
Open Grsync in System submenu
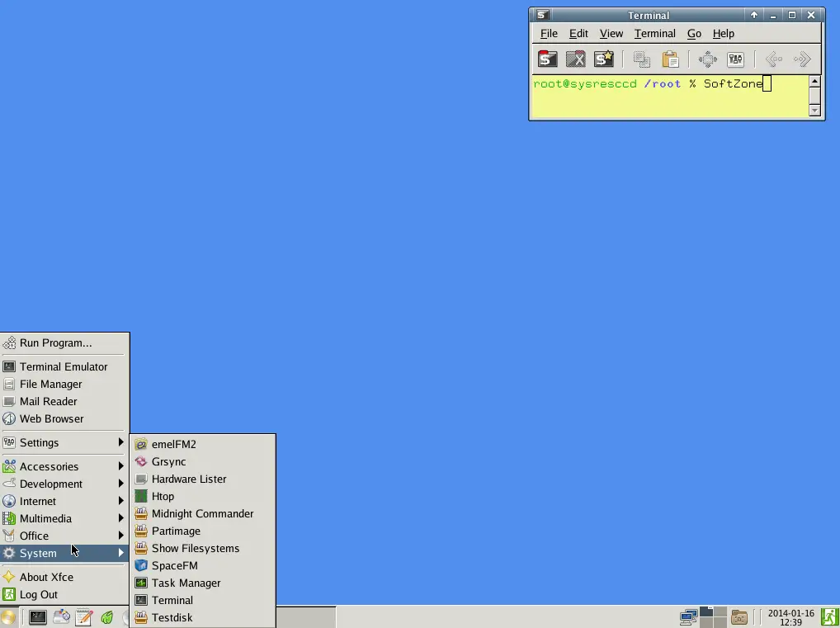click(203, 461)
